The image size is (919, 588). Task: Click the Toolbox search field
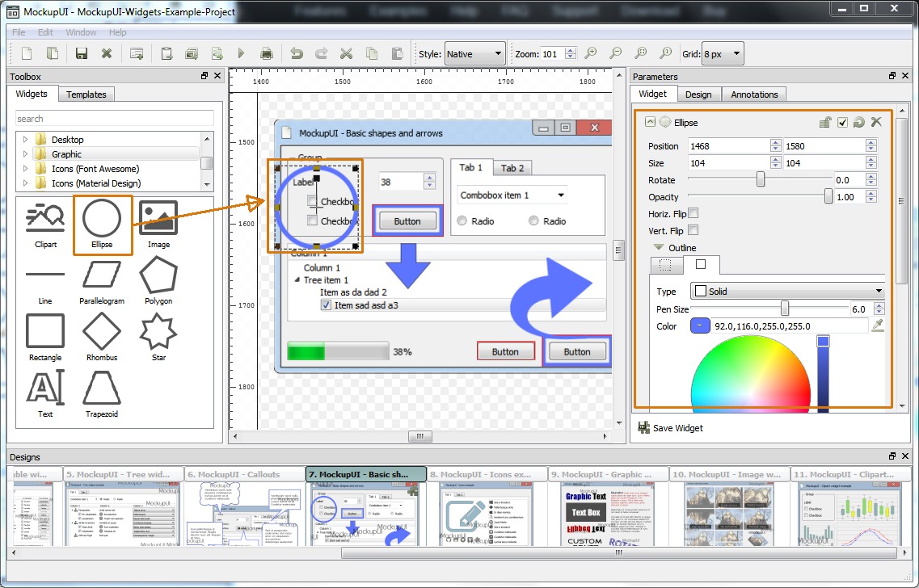click(x=115, y=118)
